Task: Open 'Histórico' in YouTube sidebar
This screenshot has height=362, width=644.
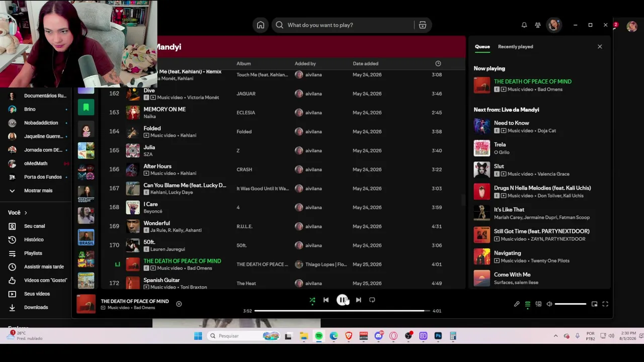Action: pyautogui.click(x=34, y=240)
